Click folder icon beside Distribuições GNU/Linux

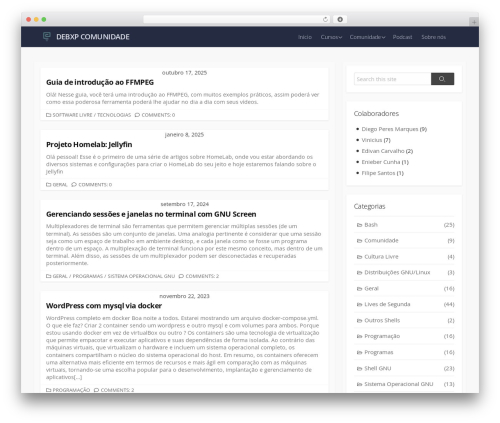(359, 273)
